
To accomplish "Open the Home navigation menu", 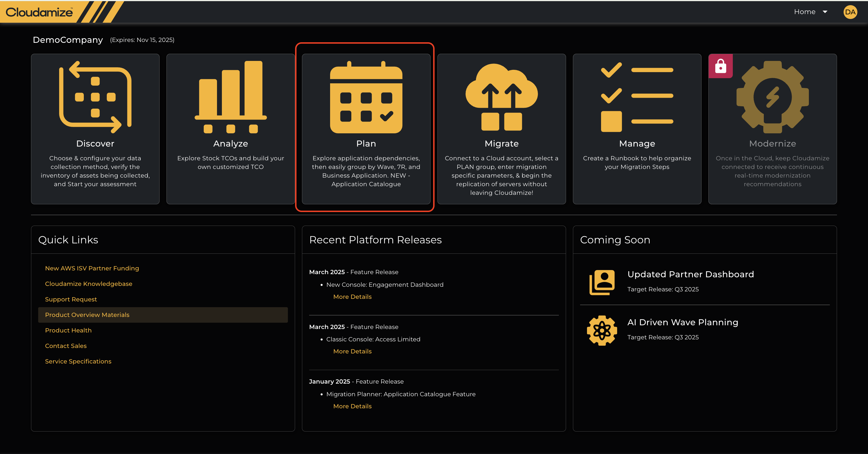I will [805, 12].
